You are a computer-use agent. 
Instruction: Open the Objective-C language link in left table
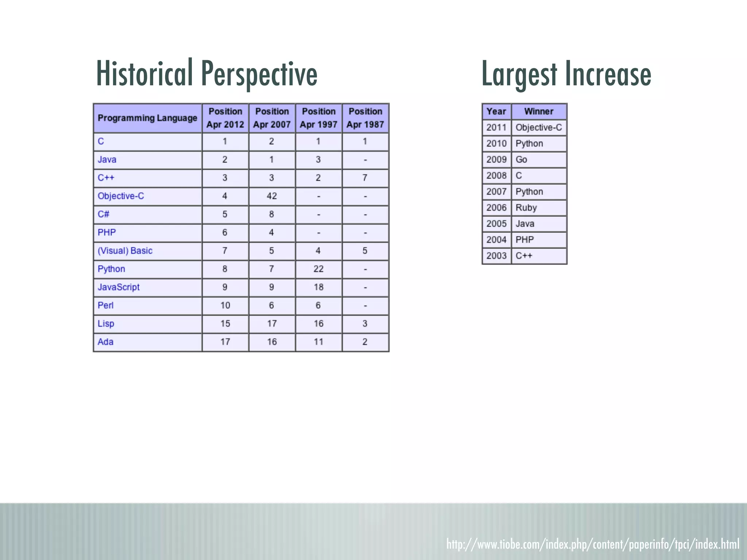[121, 196]
